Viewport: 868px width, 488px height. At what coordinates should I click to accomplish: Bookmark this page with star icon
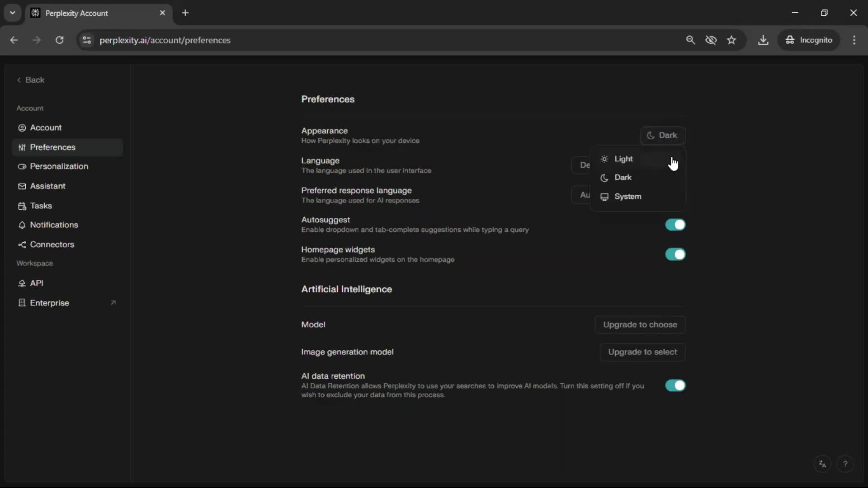point(731,40)
